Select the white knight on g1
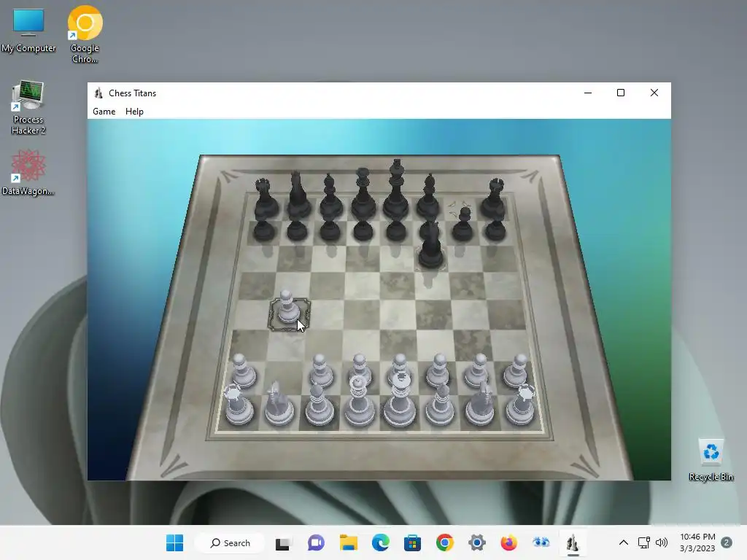This screenshot has width=747, height=560. pyautogui.click(x=481, y=404)
